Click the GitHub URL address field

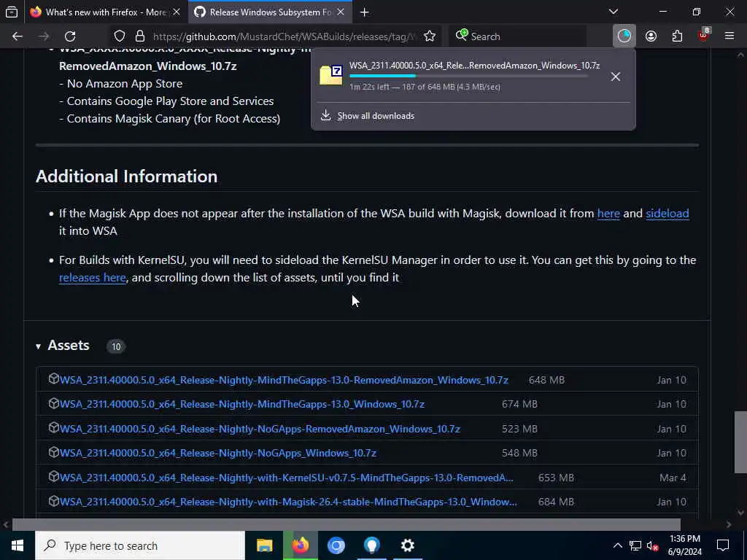click(x=285, y=36)
